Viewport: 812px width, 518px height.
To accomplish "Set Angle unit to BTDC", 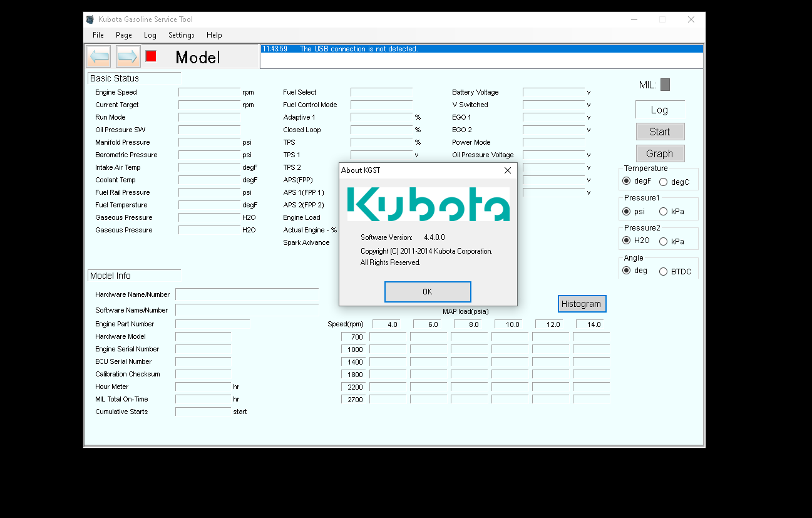I will (x=676, y=271).
